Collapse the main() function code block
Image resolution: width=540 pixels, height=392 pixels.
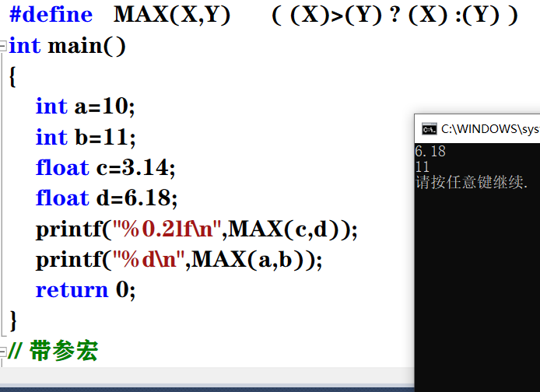click(3, 46)
